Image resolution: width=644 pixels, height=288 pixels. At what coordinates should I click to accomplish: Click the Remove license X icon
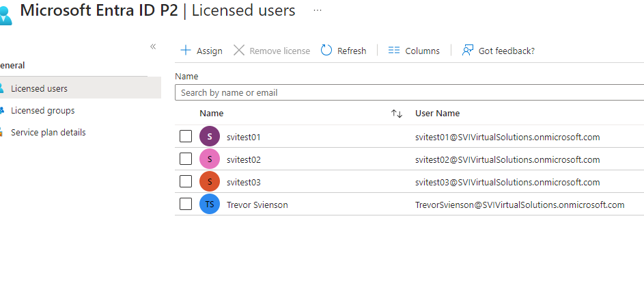click(x=238, y=50)
